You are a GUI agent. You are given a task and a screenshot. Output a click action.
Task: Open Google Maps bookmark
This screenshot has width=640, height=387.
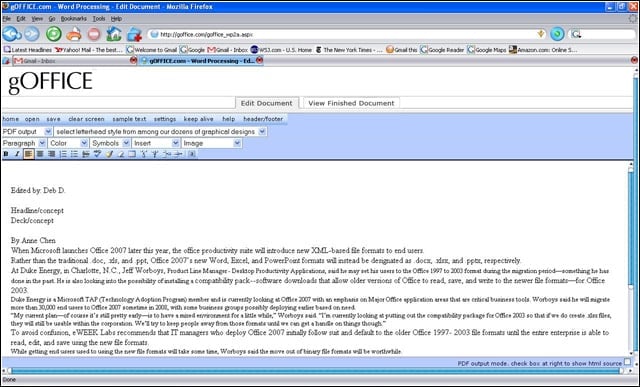click(x=487, y=49)
